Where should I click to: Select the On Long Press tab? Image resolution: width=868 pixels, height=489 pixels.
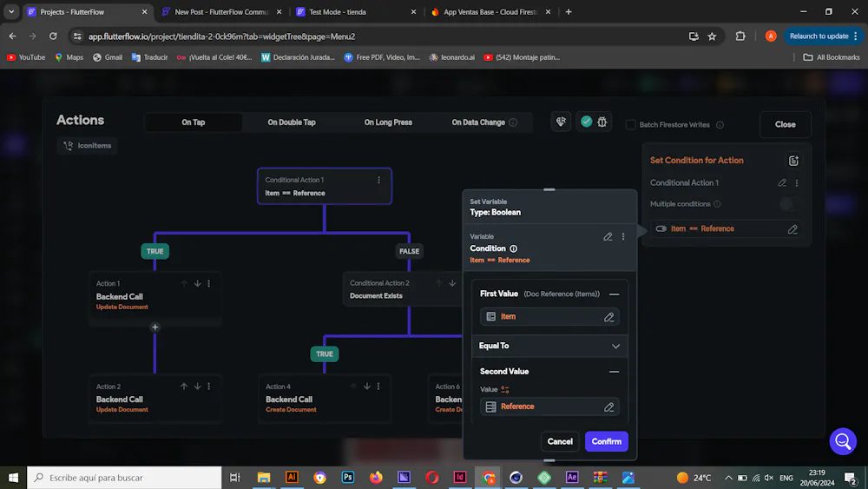click(388, 122)
